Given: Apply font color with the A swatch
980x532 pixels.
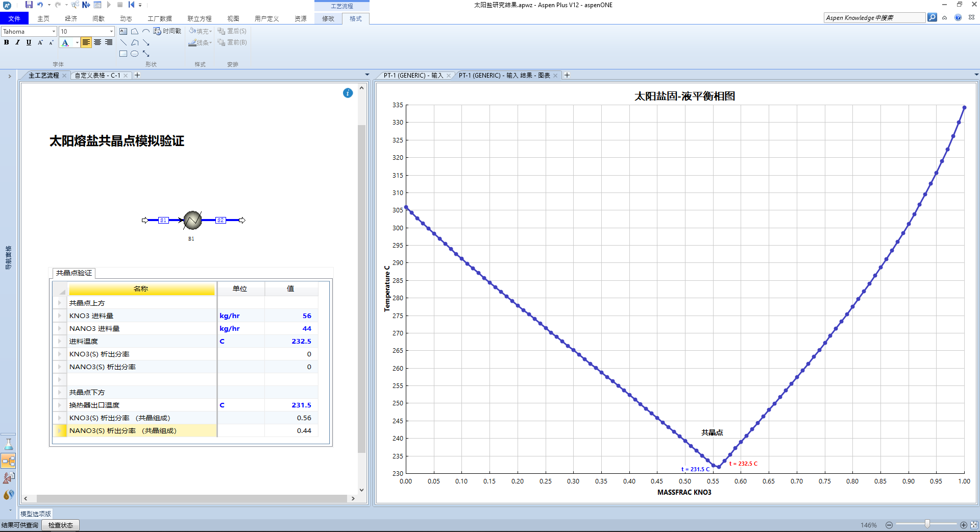Looking at the screenshot, I should (x=65, y=43).
